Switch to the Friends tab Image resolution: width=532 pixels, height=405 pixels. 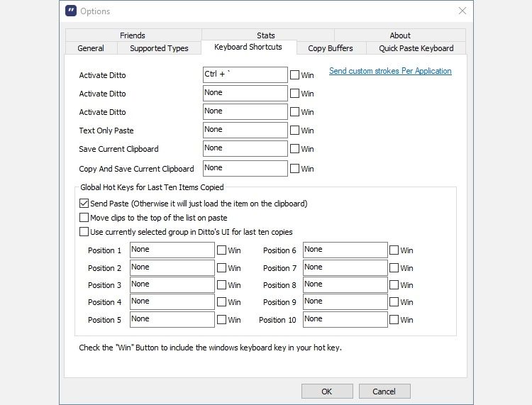(x=133, y=35)
